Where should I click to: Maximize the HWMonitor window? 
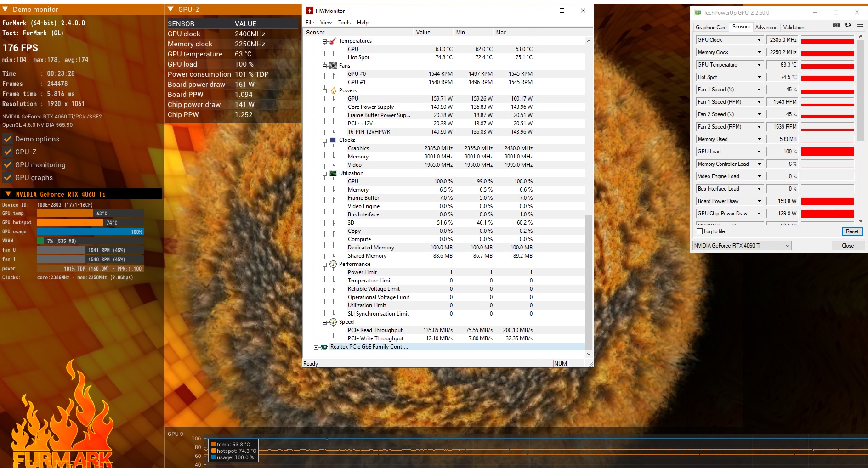[562, 11]
